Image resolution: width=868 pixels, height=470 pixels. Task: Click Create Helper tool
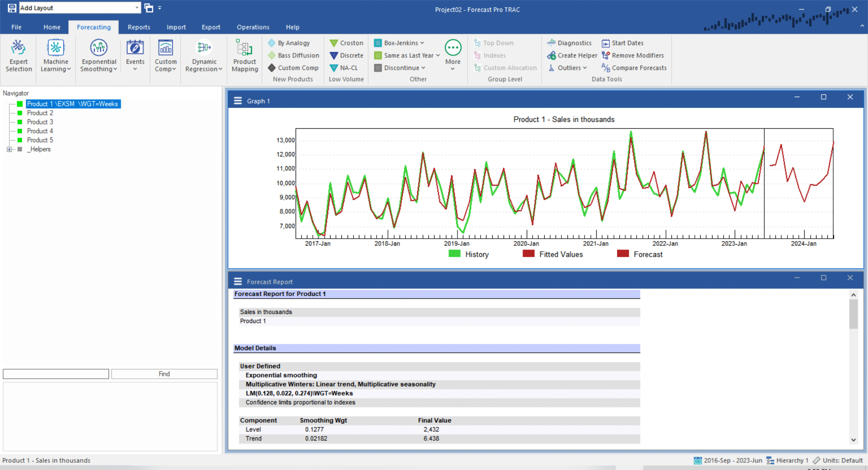pos(572,55)
